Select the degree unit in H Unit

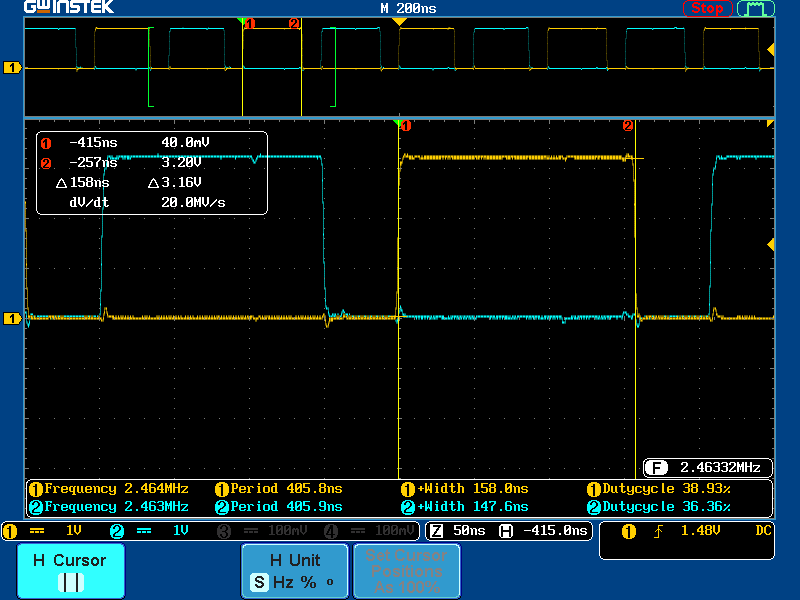pyautogui.click(x=330, y=581)
